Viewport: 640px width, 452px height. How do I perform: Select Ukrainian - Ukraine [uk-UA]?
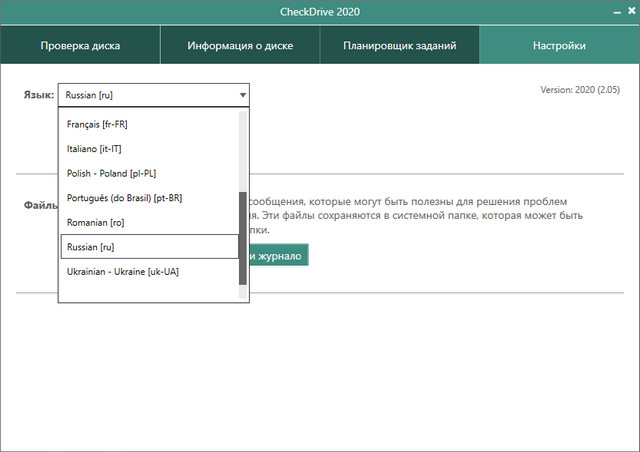tap(149, 272)
